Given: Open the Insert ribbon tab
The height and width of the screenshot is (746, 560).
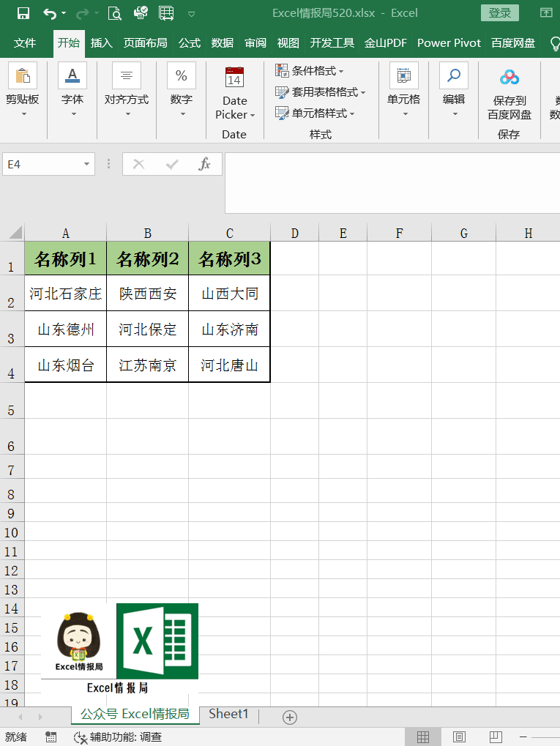Looking at the screenshot, I should (101, 43).
